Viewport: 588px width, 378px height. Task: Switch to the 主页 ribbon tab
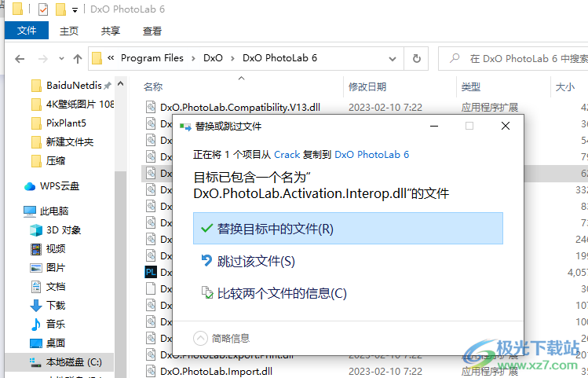tap(69, 31)
